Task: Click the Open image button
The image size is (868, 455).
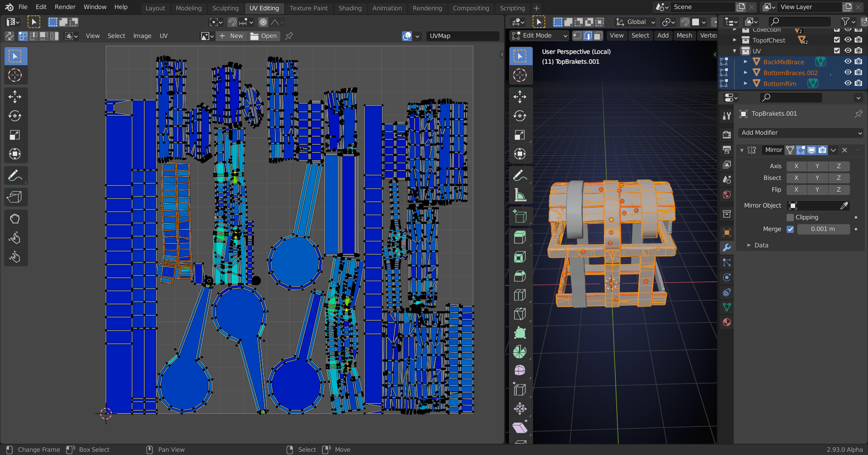Action: click(x=264, y=36)
